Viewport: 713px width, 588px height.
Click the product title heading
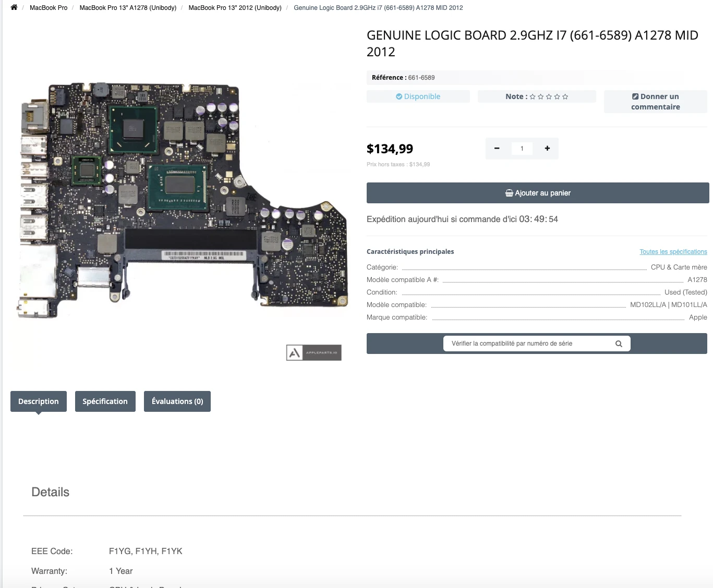pos(532,43)
